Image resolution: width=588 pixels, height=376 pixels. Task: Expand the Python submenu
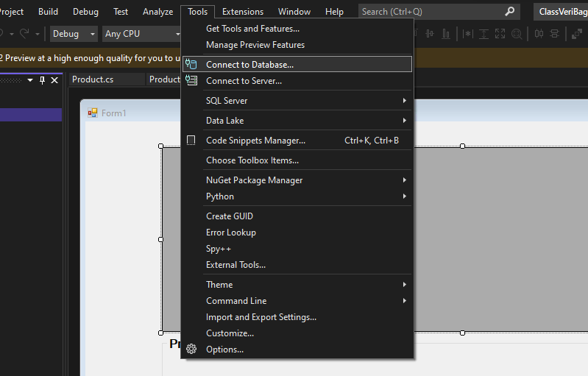tap(404, 196)
